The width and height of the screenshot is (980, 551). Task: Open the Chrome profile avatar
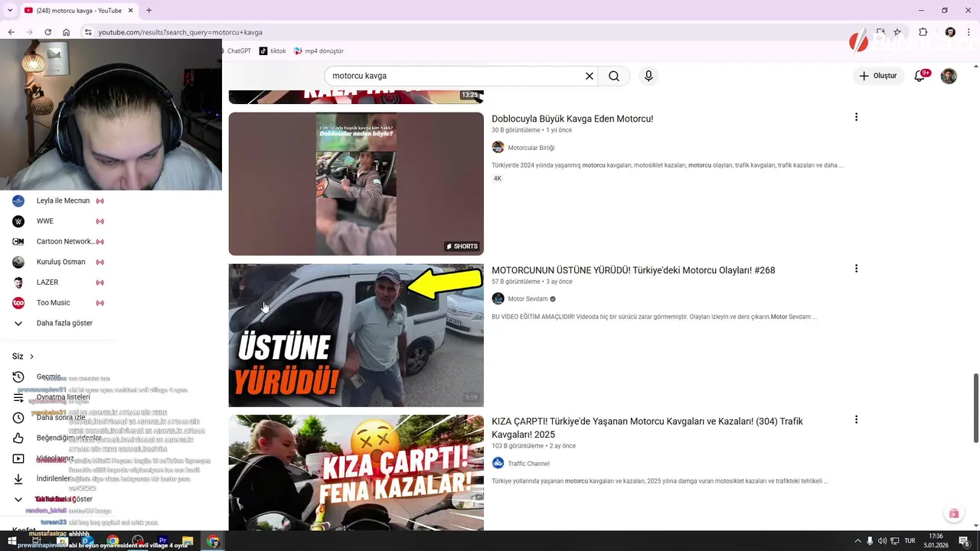click(950, 32)
